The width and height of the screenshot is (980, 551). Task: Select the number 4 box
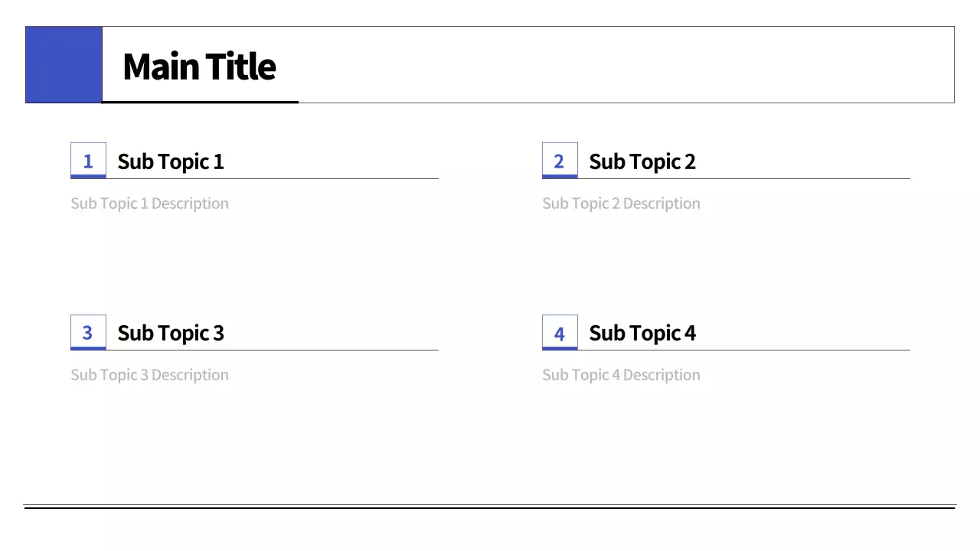point(560,332)
